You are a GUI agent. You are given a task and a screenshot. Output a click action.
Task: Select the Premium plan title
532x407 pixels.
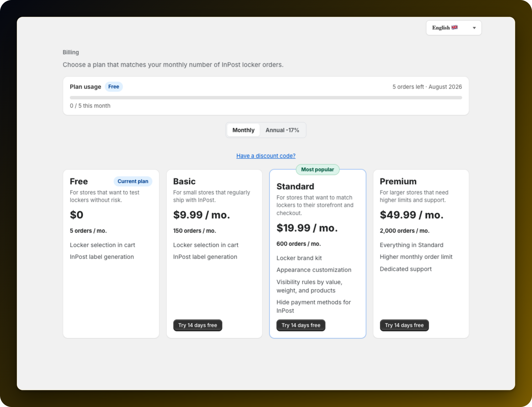click(x=398, y=181)
